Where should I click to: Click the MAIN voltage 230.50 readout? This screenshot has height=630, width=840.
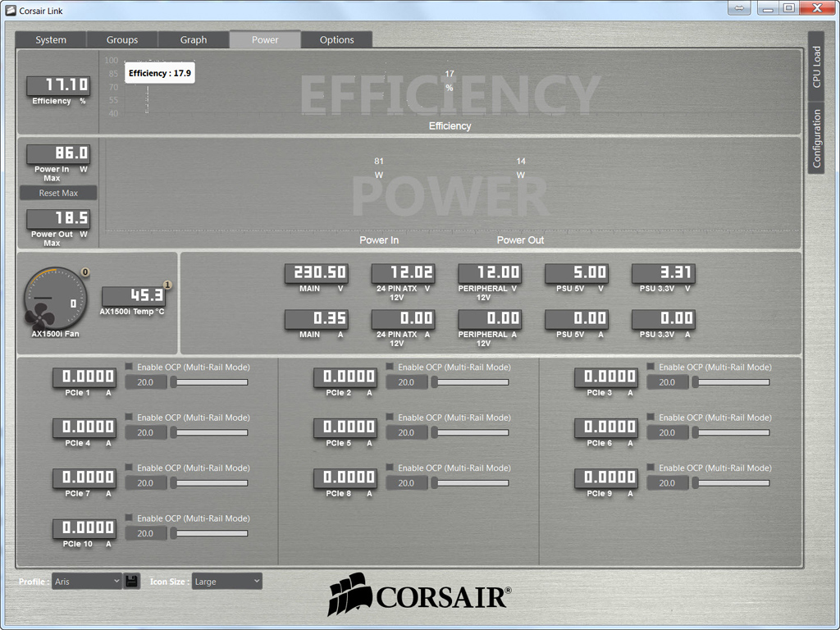pos(317,272)
